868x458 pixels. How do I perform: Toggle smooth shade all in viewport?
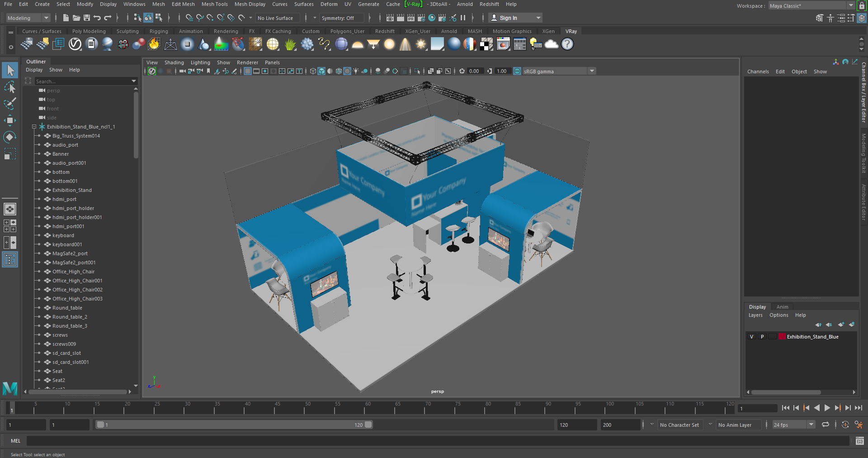321,71
